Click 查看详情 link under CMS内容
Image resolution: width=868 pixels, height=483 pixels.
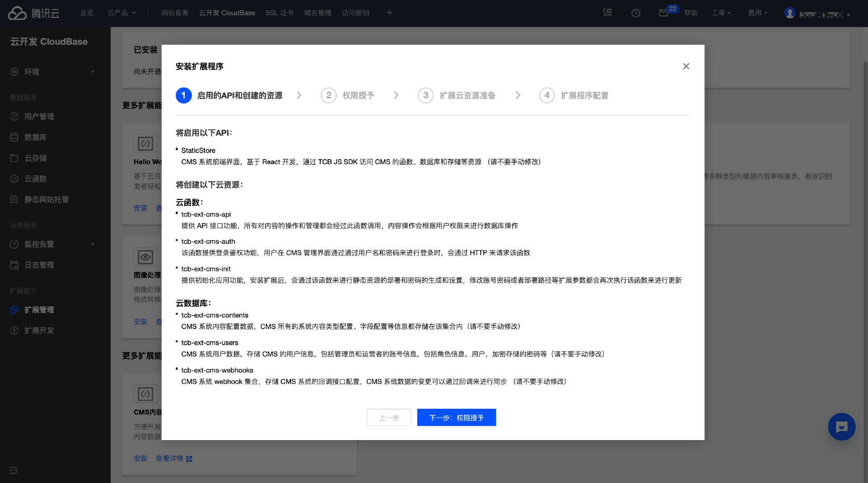point(169,458)
